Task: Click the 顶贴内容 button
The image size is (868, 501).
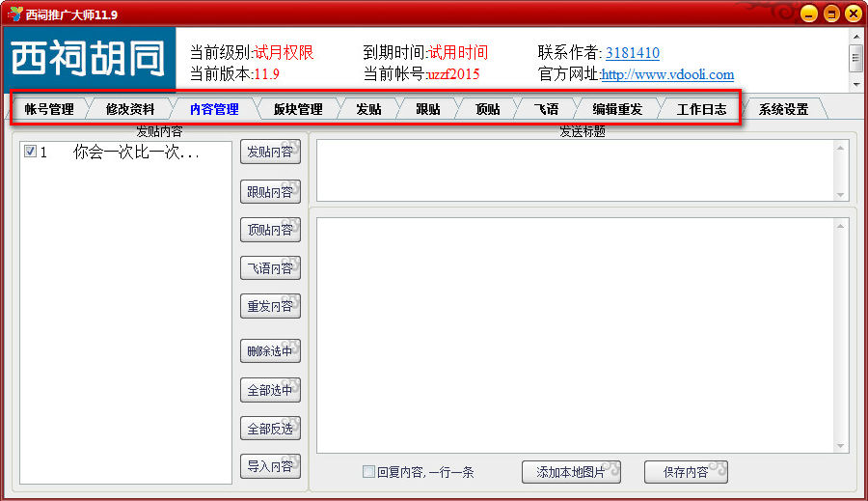Action: click(x=270, y=230)
